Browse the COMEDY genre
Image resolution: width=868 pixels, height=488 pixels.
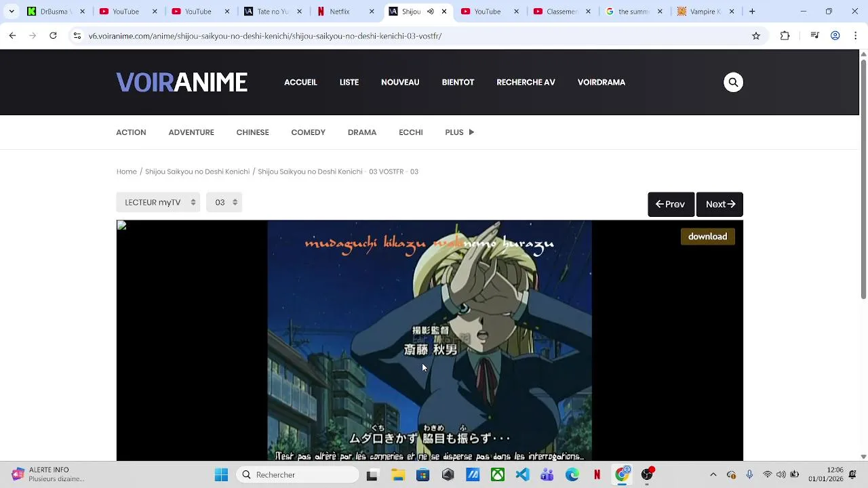pos(308,132)
